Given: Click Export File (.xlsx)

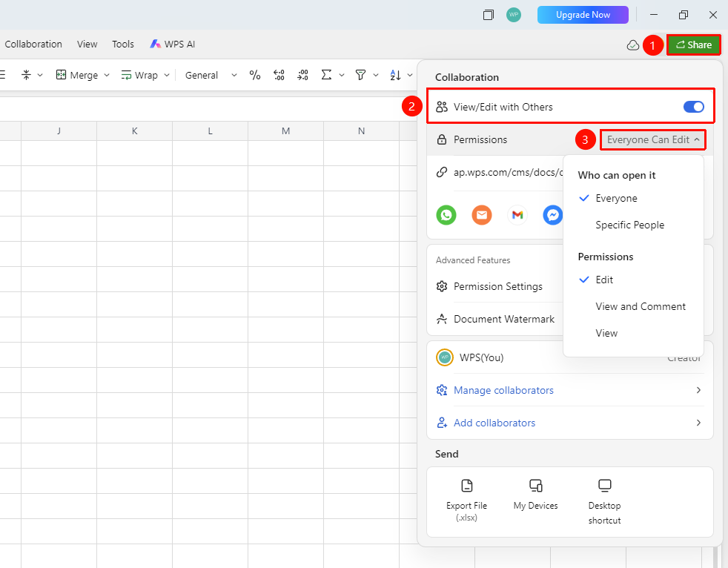Looking at the screenshot, I should (466, 500).
